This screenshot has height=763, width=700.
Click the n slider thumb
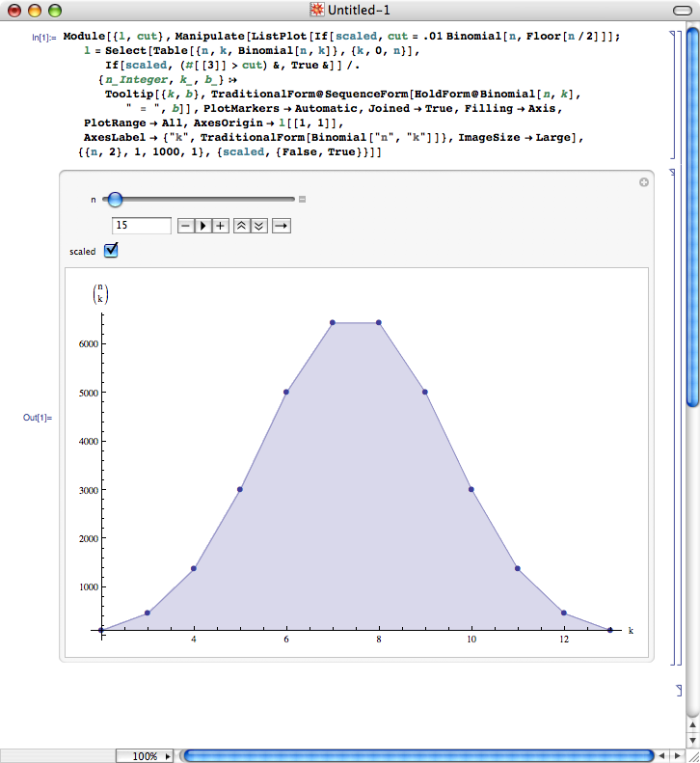pos(115,200)
